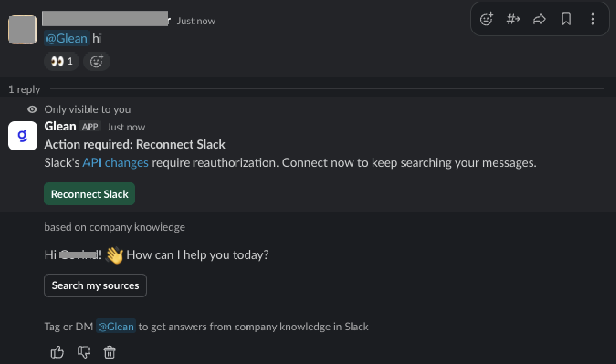Click the Just now timestamp on the Glean reply
This screenshot has width=616, height=364.
(126, 127)
